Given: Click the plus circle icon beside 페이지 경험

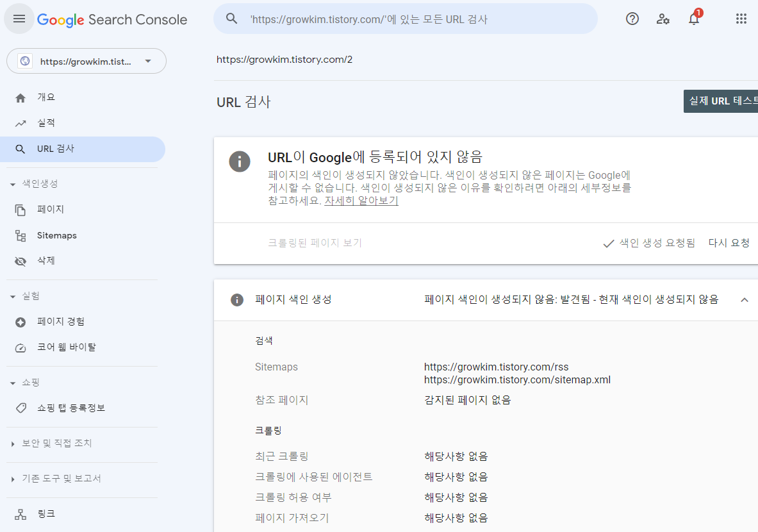Looking at the screenshot, I should pyautogui.click(x=21, y=322).
